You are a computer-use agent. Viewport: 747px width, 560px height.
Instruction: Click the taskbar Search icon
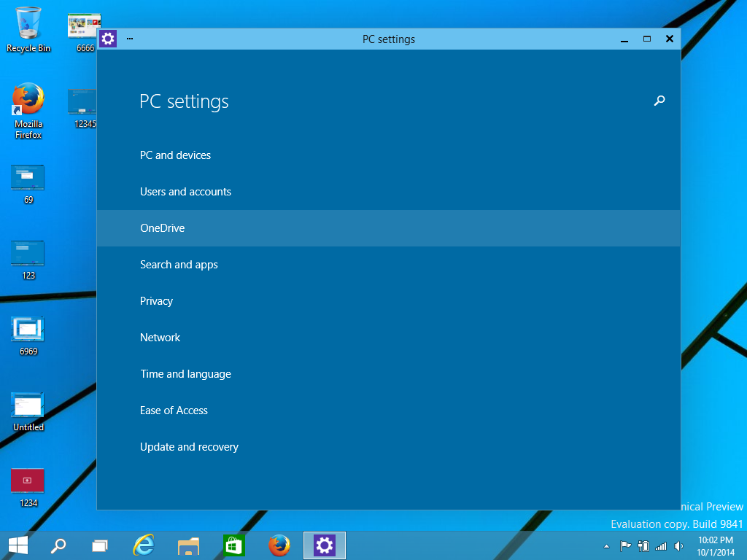tap(58, 545)
